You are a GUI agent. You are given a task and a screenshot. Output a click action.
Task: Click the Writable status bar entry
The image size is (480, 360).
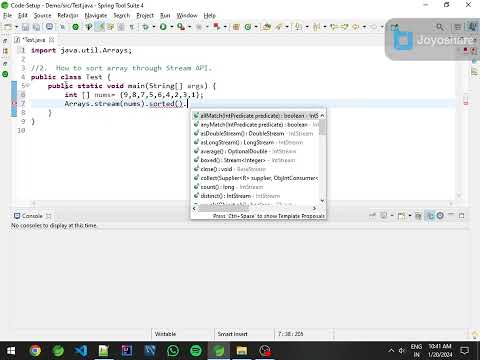(165, 334)
